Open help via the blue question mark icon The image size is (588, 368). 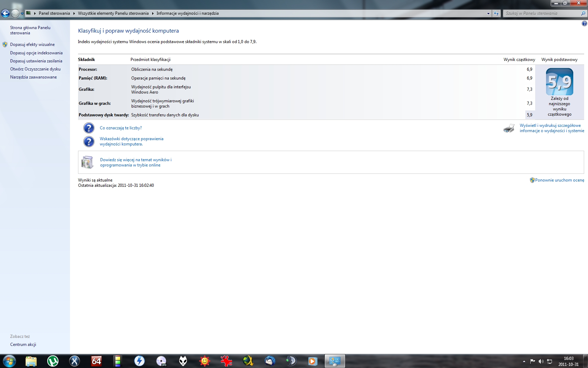pos(584,23)
